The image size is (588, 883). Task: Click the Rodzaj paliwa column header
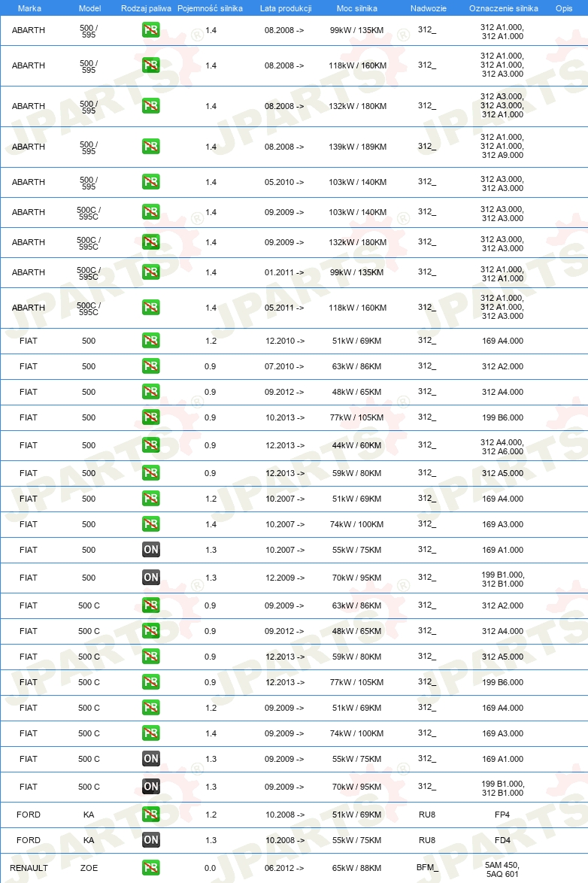click(x=146, y=8)
